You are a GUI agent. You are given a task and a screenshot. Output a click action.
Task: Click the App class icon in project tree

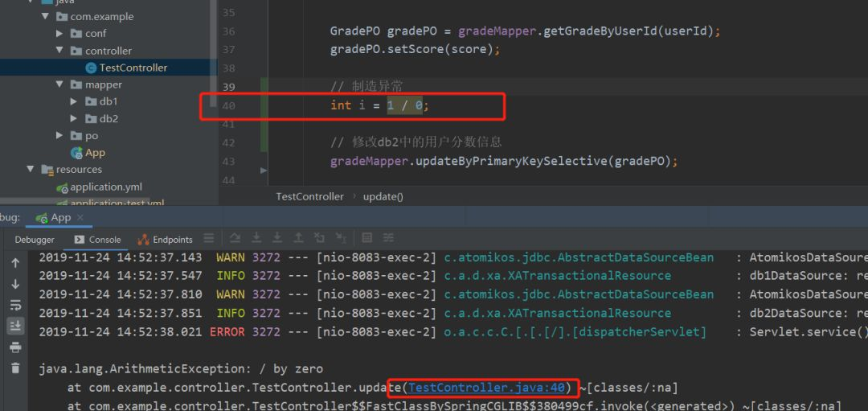pyautogui.click(x=76, y=152)
